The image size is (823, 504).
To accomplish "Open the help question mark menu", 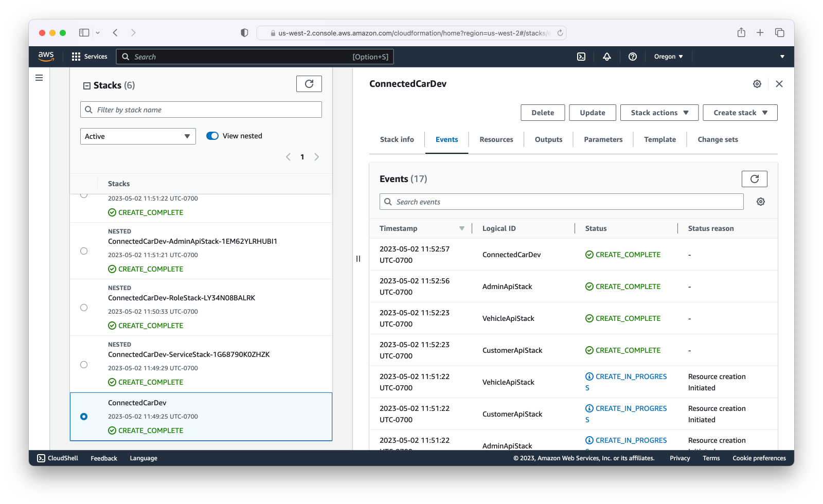I will tap(633, 57).
